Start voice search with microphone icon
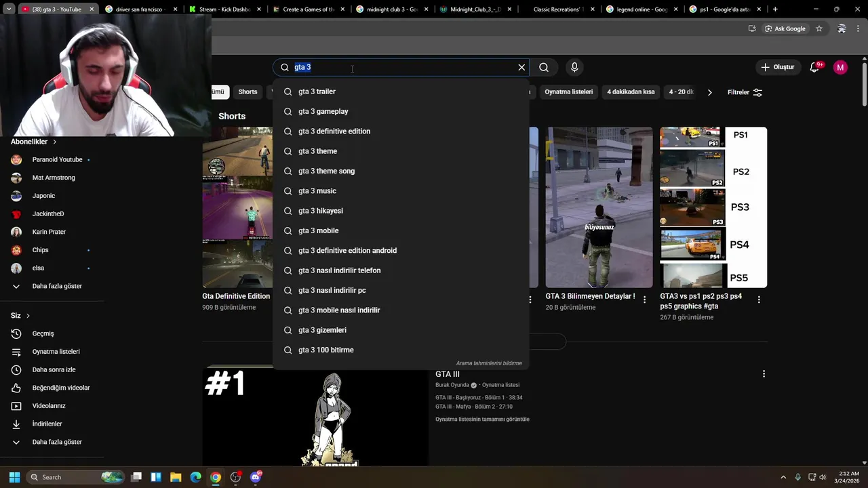868x488 pixels. (574, 67)
